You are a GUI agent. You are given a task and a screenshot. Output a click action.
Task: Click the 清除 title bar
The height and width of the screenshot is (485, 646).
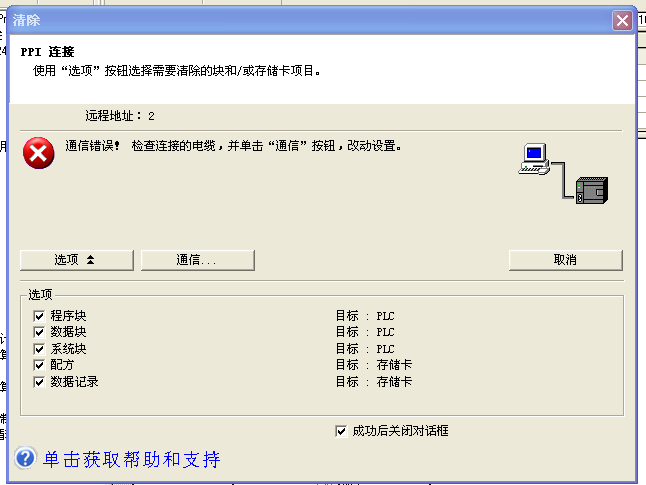coord(300,19)
